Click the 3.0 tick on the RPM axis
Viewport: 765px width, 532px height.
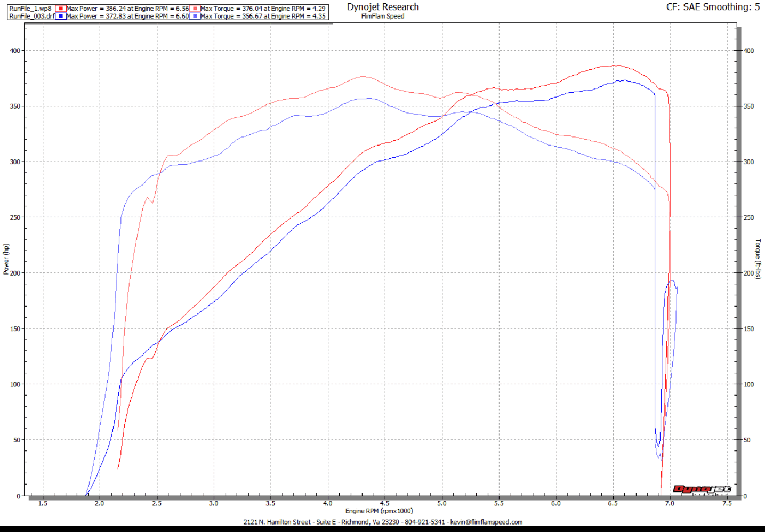coord(214,503)
